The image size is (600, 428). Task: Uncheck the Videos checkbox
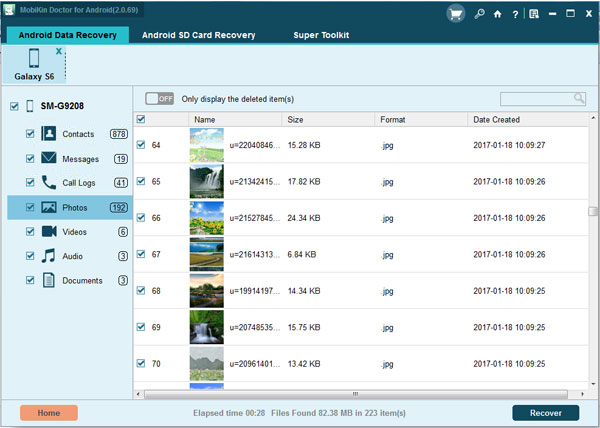tap(30, 231)
